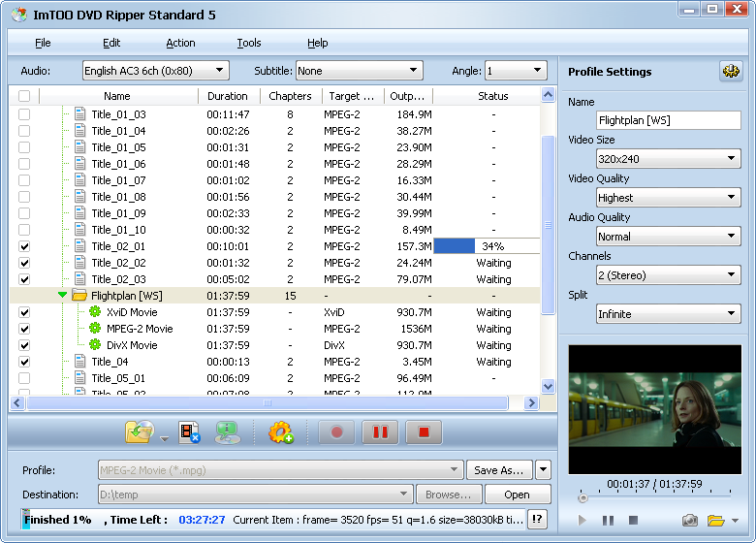Click the DivX Movie profile gear icon
The height and width of the screenshot is (543, 756).
click(95, 345)
